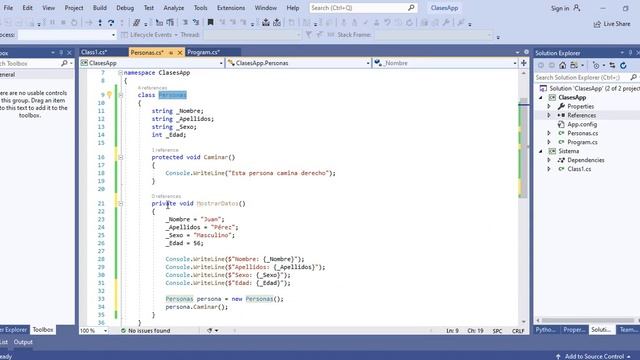Expand the Personas.cs node arrow
The height and width of the screenshot is (360, 640).
(x=549, y=133)
